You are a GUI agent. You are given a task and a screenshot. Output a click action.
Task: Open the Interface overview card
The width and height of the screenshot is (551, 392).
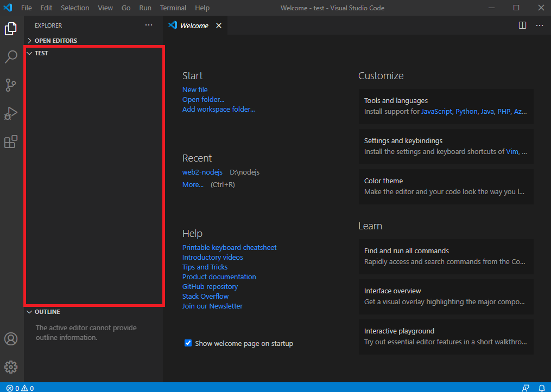click(446, 297)
